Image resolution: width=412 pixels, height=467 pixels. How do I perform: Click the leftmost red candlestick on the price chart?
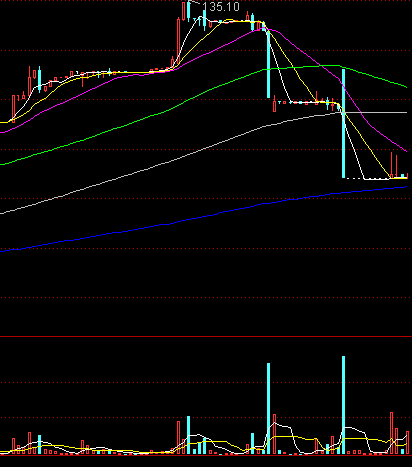click(x=14, y=109)
